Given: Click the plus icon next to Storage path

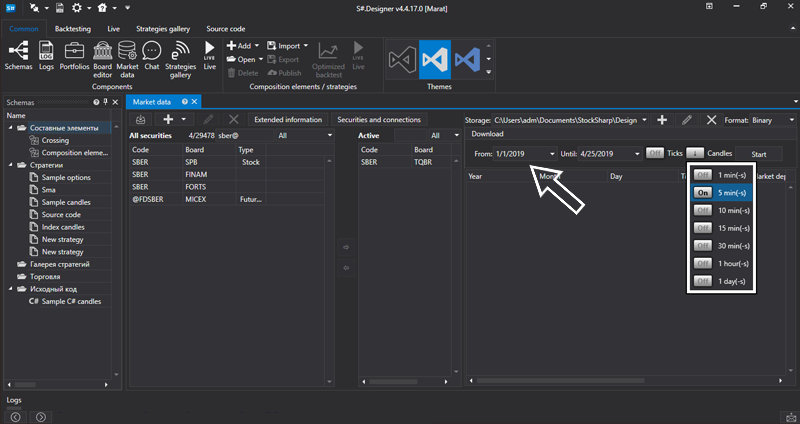Looking at the screenshot, I should point(661,120).
